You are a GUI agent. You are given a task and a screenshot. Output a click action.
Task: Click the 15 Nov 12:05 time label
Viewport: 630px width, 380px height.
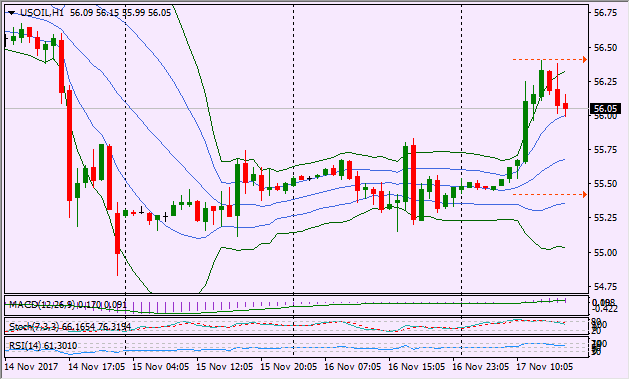pyautogui.click(x=225, y=367)
